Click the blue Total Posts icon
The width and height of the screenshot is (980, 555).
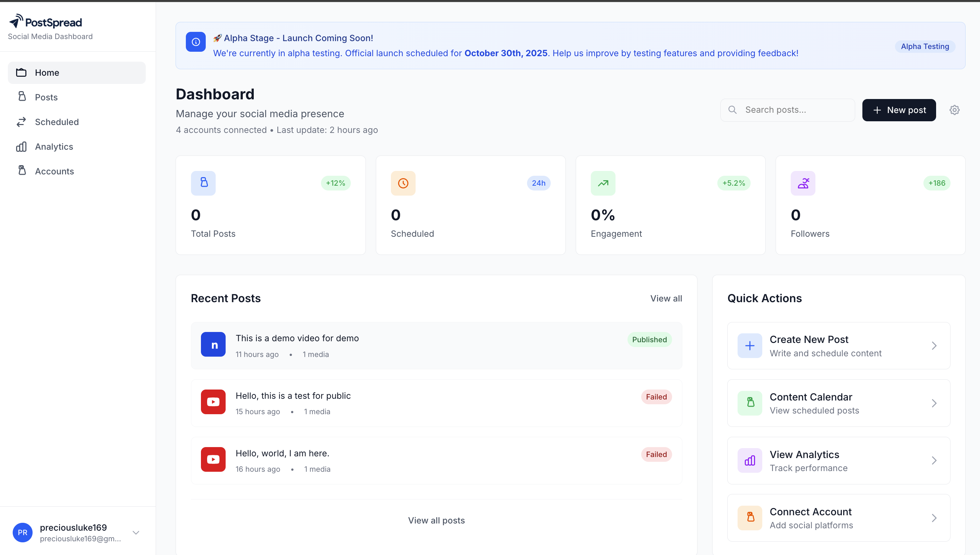203,183
